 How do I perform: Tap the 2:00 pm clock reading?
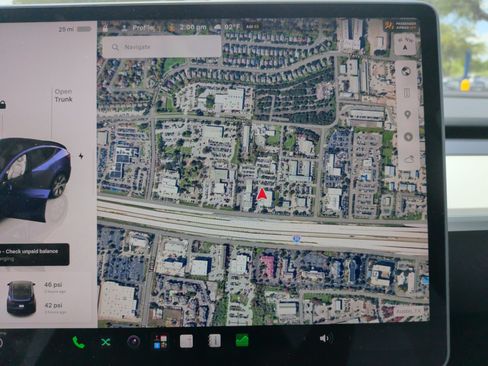click(x=193, y=27)
